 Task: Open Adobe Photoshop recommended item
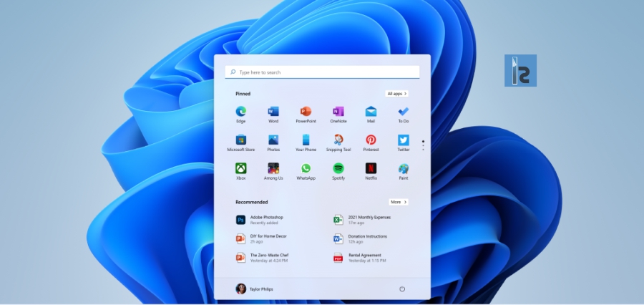tap(260, 220)
